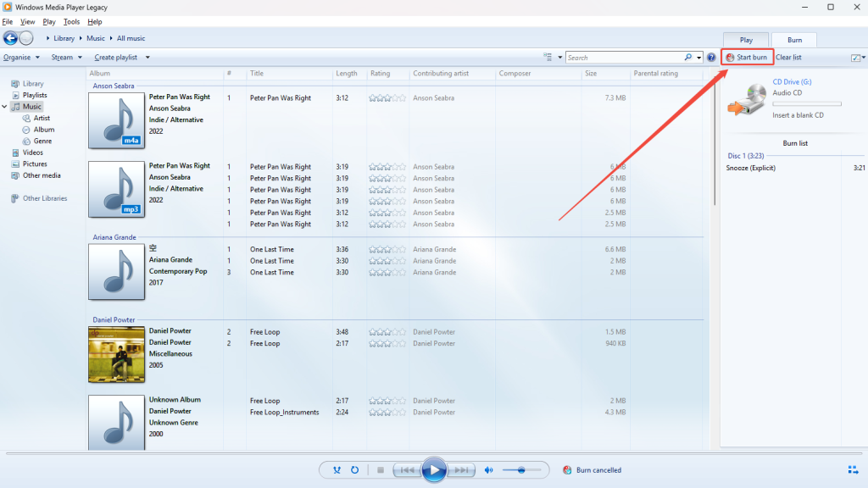This screenshot has height=488, width=868.
Task: Click the Stop playback icon
Action: coord(382,470)
